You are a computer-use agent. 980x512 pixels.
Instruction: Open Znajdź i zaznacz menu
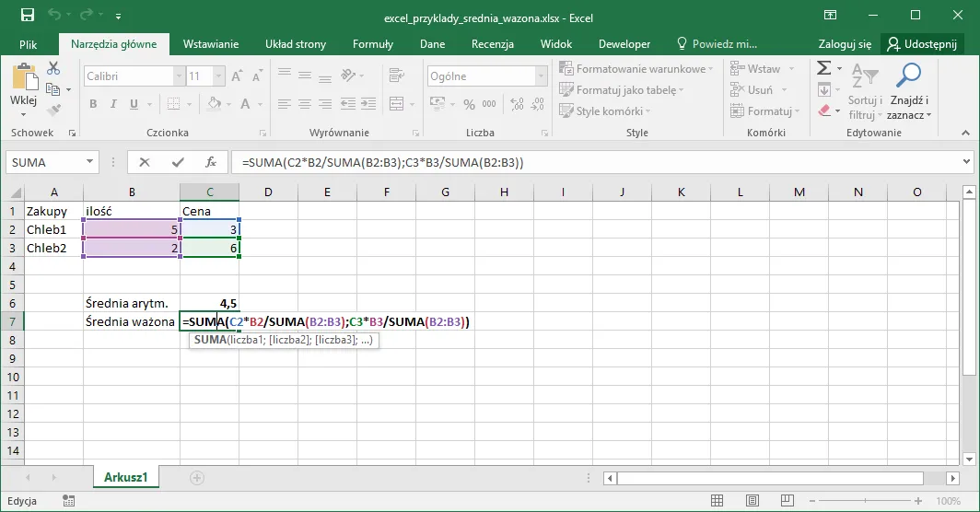tap(909, 91)
